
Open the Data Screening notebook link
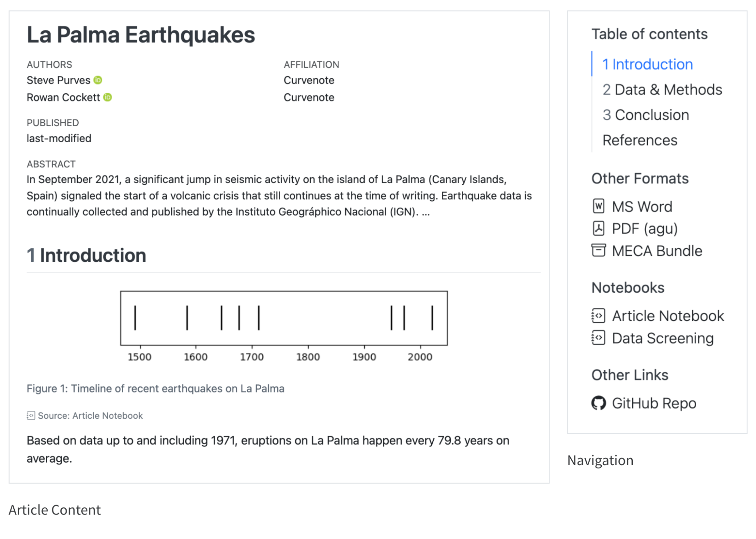pos(663,338)
